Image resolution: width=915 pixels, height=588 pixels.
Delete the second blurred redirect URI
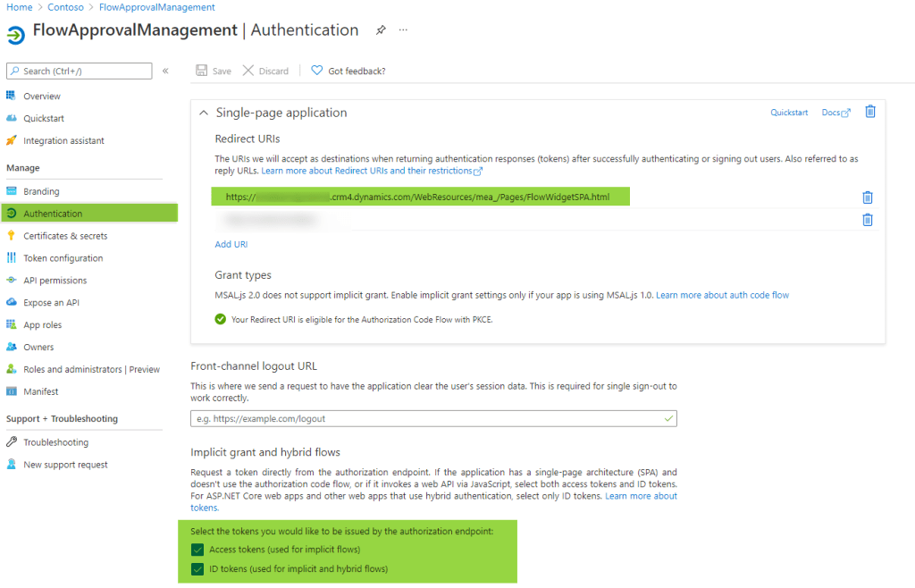(867, 220)
